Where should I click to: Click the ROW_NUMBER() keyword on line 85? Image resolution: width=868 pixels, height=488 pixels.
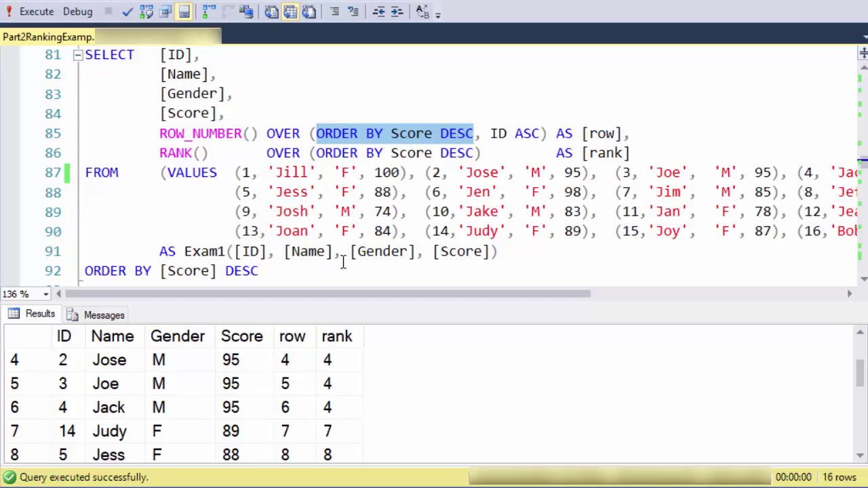click(208, 134)
